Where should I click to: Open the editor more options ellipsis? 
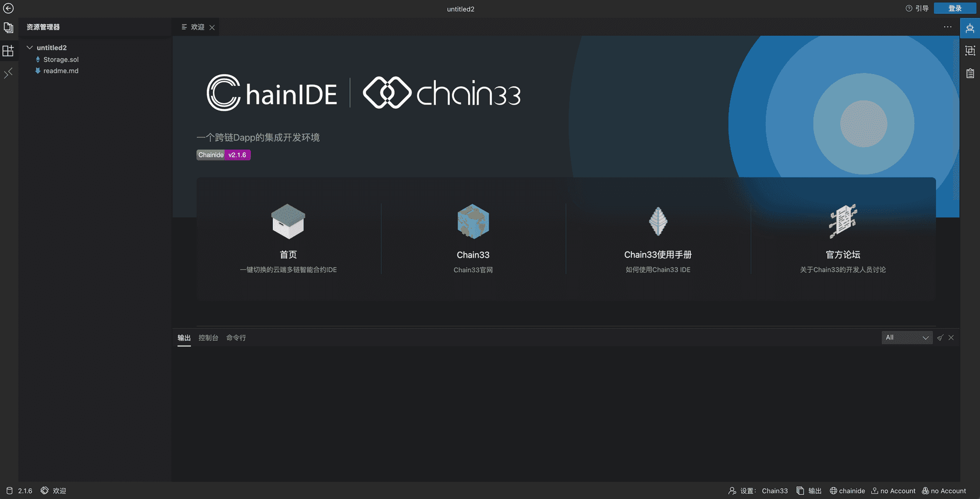coord(947,27)
